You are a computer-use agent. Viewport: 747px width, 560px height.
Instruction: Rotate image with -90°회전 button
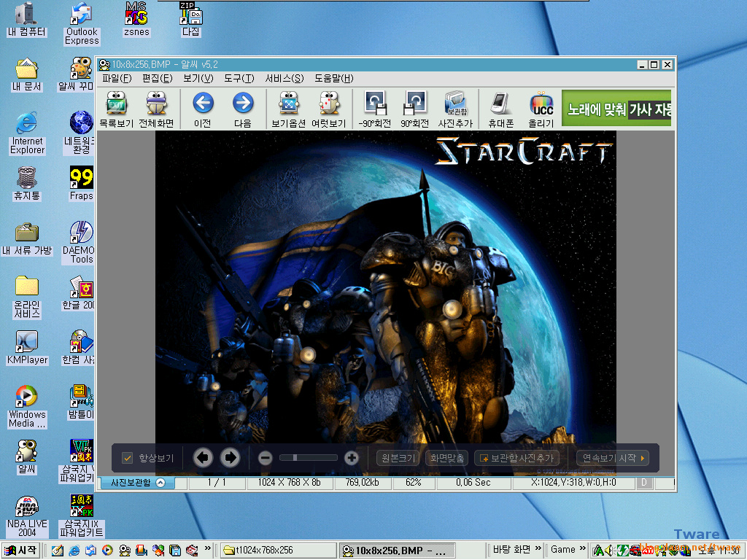click(375, 109)
